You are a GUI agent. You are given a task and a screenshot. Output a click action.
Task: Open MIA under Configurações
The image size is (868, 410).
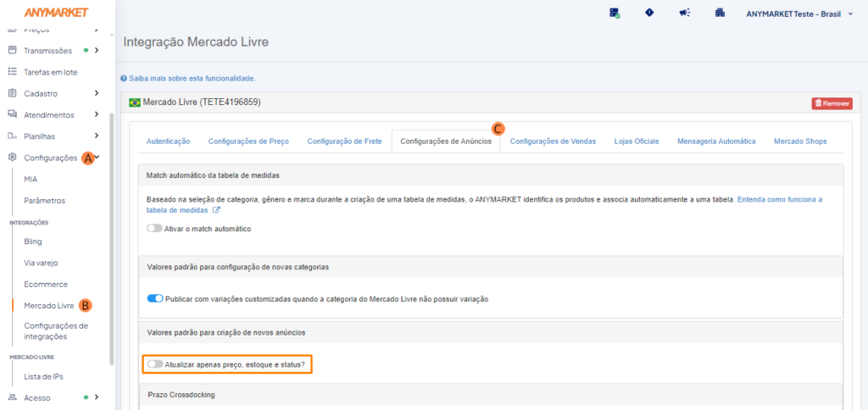[x=31, y=180]
